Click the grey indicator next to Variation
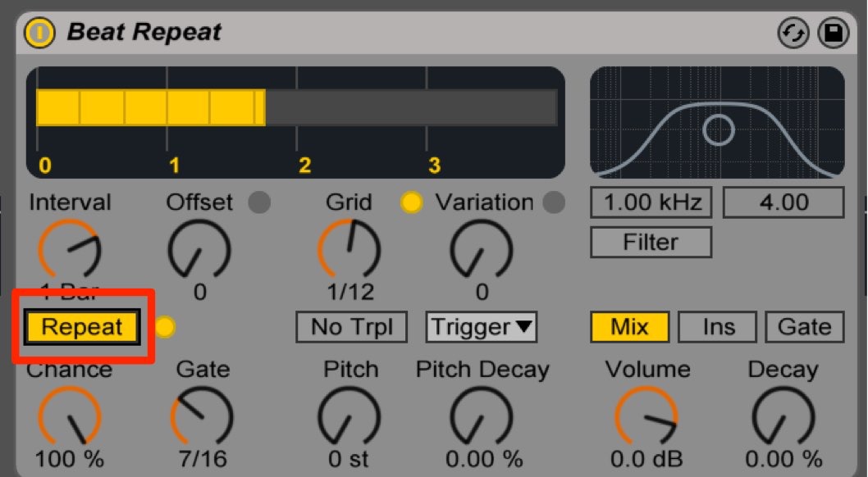Image resolution: width=868 pixels, height=477 pixels. click(554, 202)
